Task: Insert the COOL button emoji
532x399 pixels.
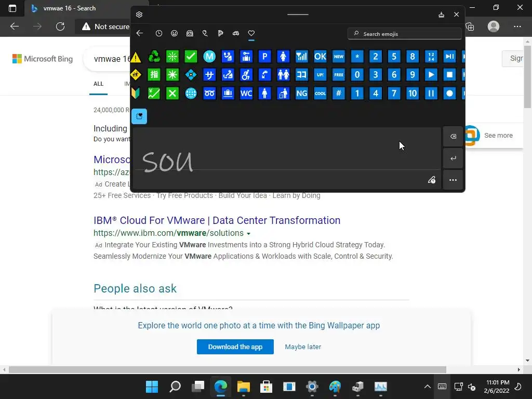Action: 320,94
